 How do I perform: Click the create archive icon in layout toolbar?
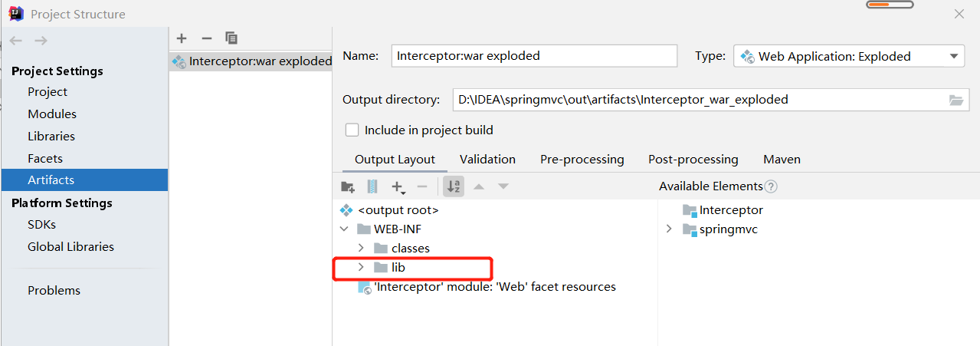372,186
